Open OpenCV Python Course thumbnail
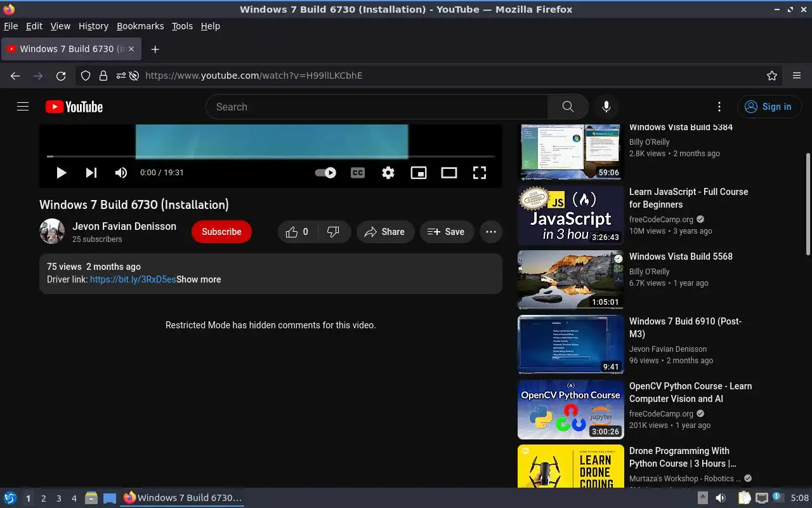This screenshot has width=812, height=508. pyautogui.click(x=570, y=409)
